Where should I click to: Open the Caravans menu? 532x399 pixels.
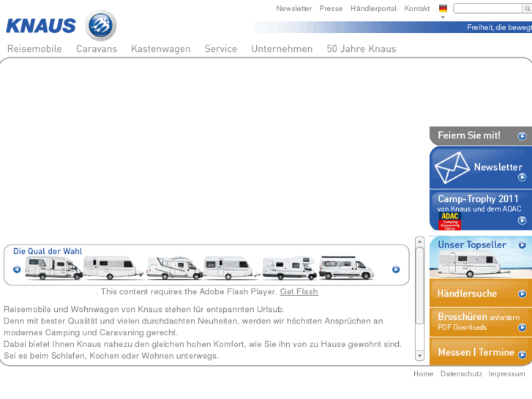coord(97,49)
